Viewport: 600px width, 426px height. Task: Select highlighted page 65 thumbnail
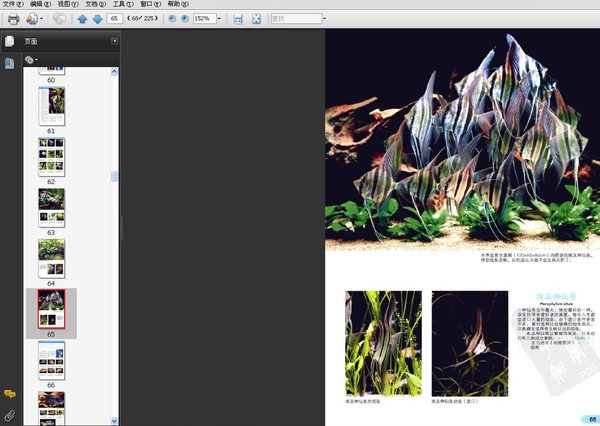tap(52, 309)
